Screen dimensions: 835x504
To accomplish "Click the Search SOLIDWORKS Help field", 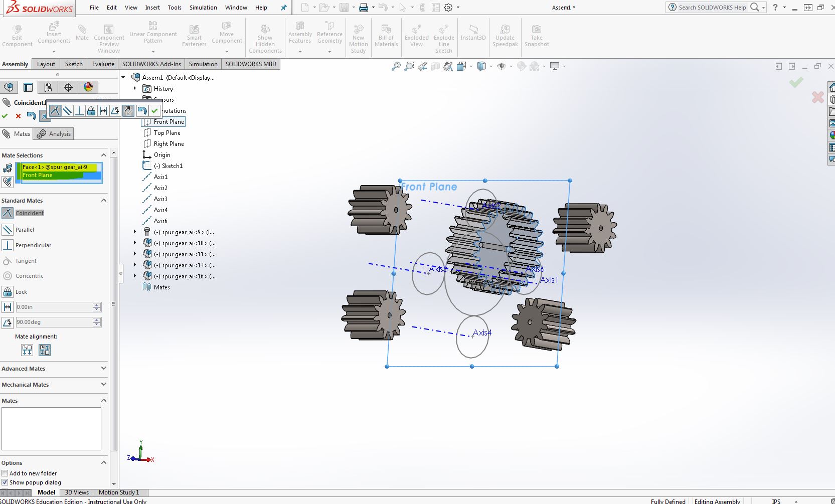I will pos(712,8).
